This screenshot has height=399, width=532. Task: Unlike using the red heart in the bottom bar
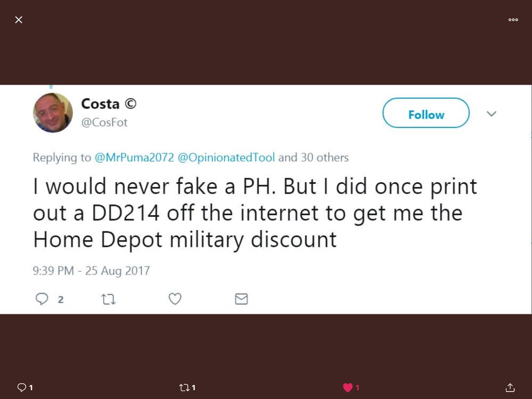click(x=348, y=388)
